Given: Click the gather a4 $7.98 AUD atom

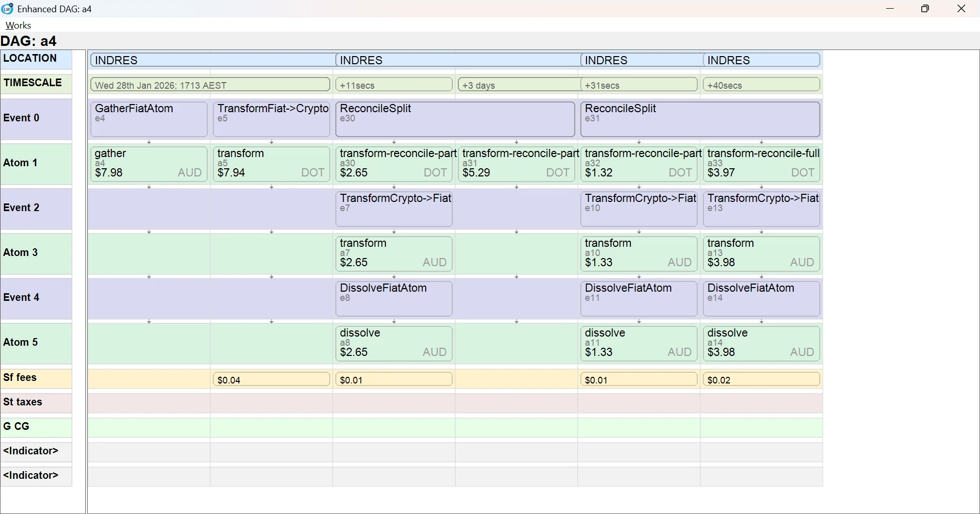Looking at the screenshot, I should click(x=149, y=164).
